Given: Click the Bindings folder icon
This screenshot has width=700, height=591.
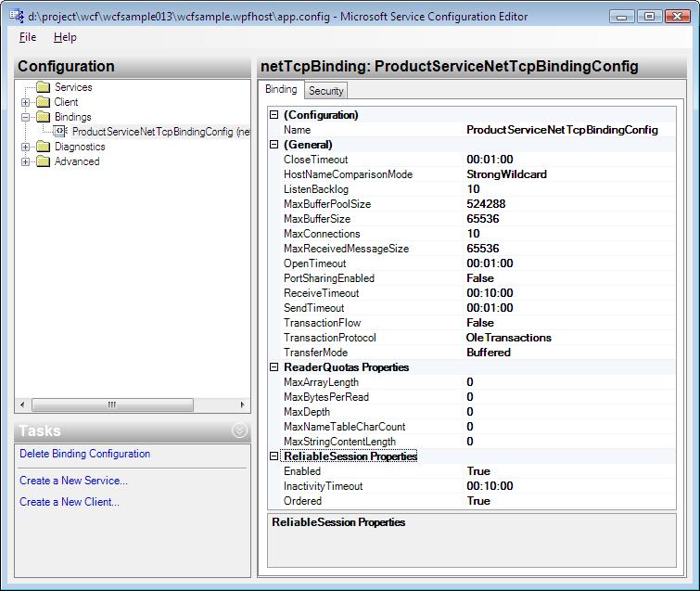Looking at the screenshot, I should (44, 117).
